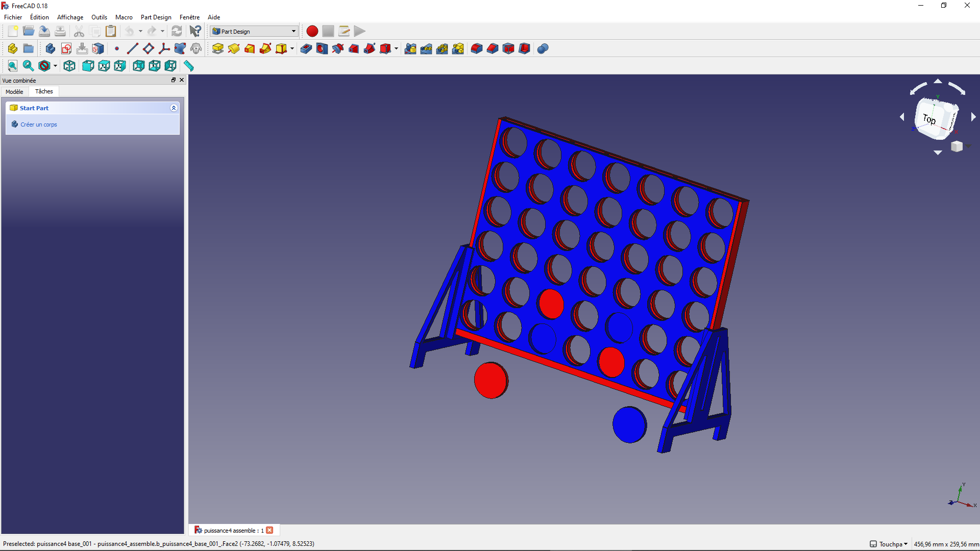
Task: Click the Create body icon in toolbar
Action: tap(51, 48)
